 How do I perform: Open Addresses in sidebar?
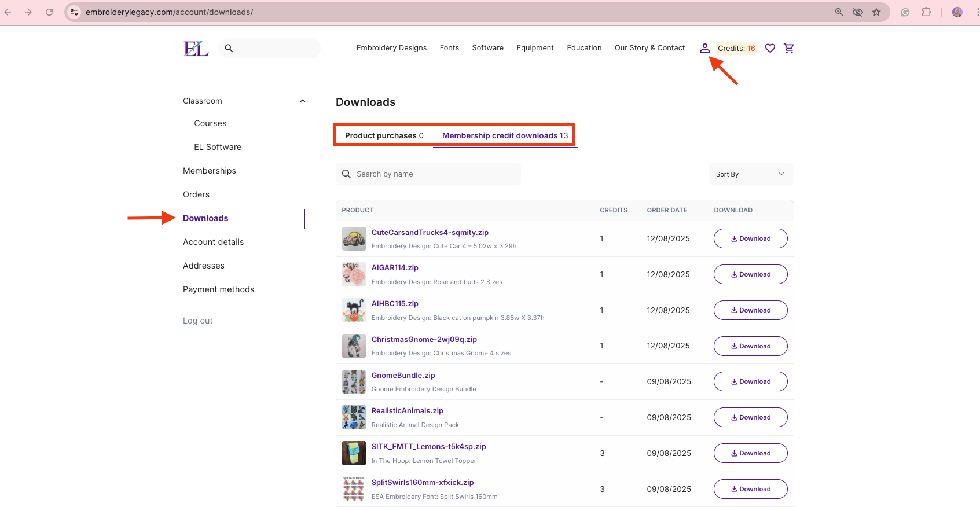pyautogui.click(x=204, y=266)
